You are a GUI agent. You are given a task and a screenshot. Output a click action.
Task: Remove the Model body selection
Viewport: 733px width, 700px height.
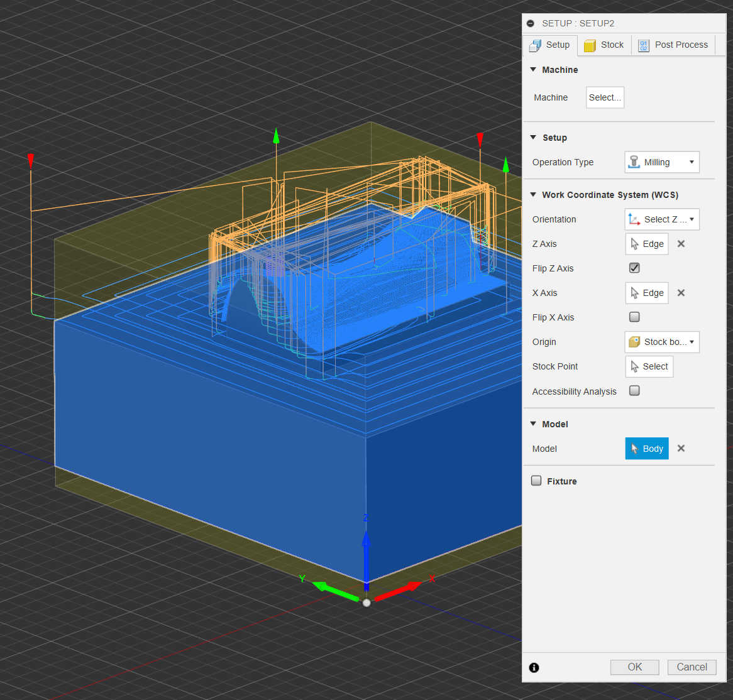(x=681, y=449)
